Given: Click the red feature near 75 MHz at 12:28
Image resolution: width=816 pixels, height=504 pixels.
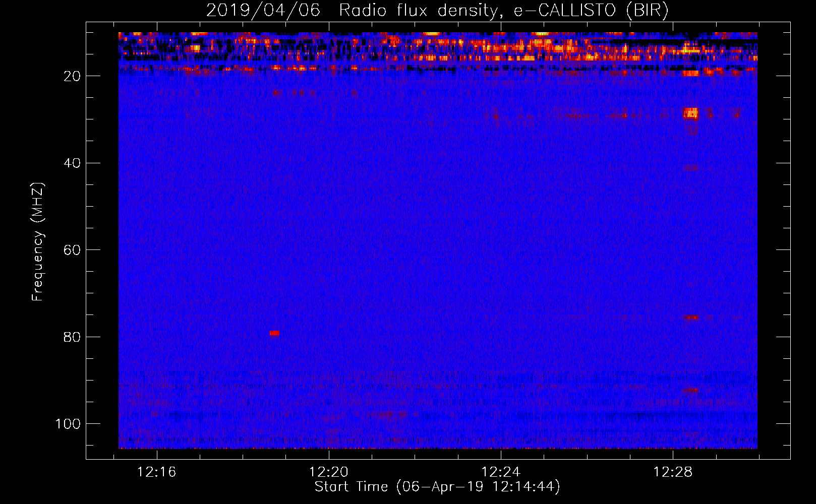Looking at the screenshot, I should [x=691, y=318].
